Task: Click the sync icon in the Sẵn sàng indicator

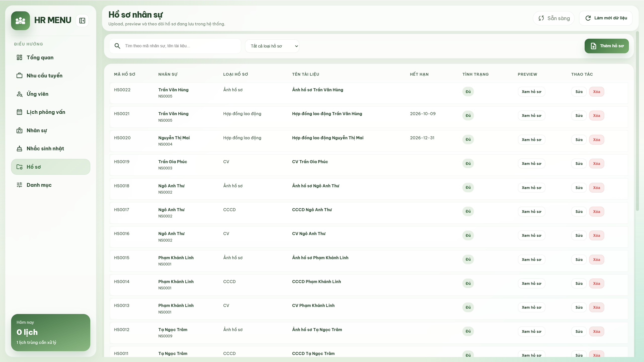Action: tap(541, 18)
